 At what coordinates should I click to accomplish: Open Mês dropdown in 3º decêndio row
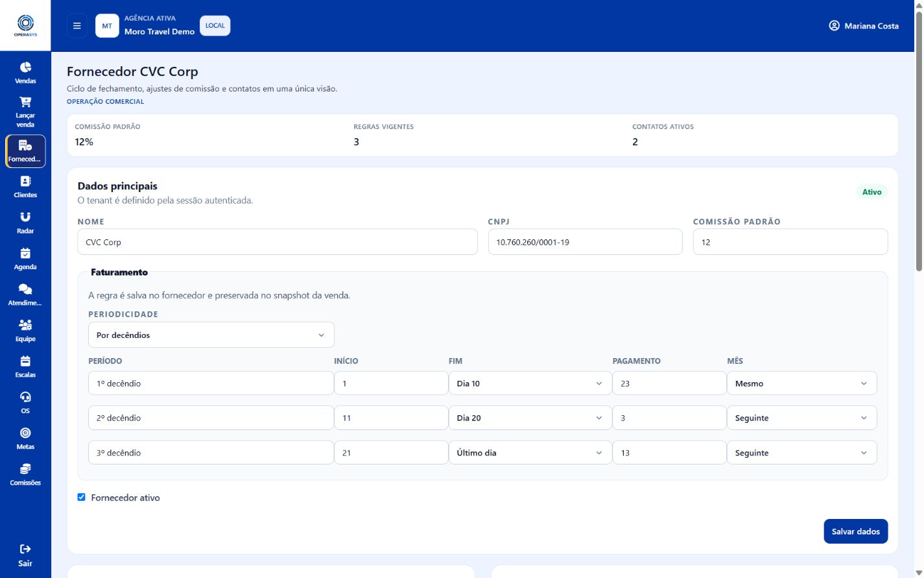pyautogui.click(x=802, y=453)
